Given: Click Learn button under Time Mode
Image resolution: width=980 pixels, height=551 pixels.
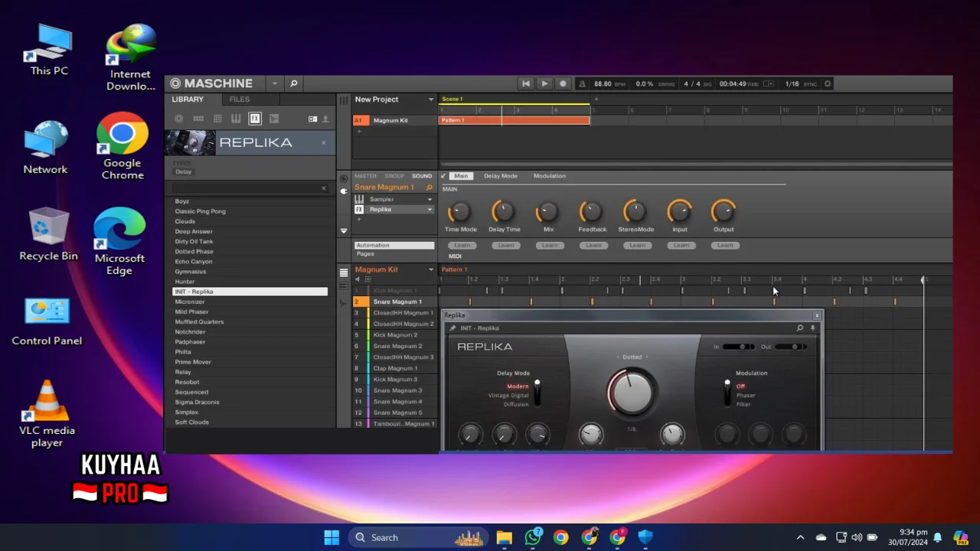Looking at the screenshot, I should [462, 246].
